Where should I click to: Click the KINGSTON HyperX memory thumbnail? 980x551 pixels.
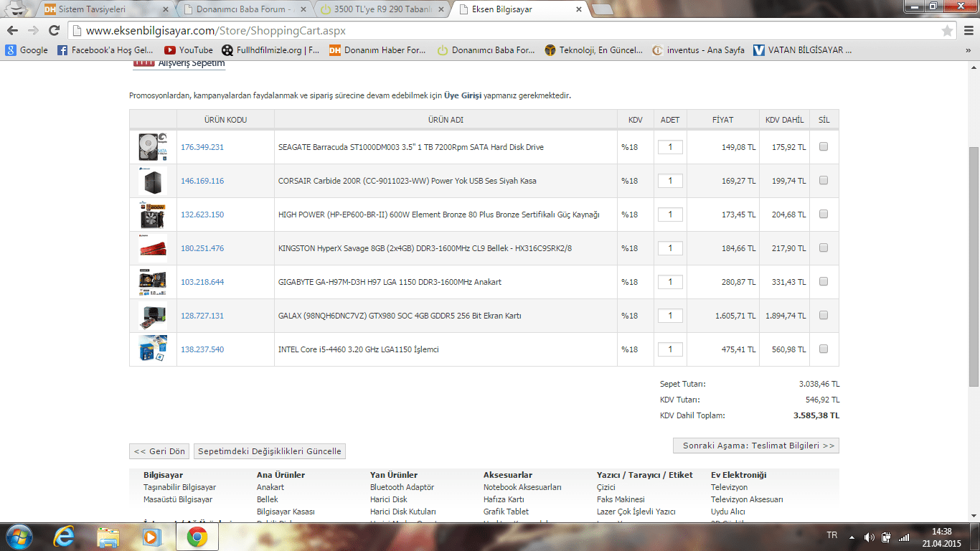tap(153, 248)
